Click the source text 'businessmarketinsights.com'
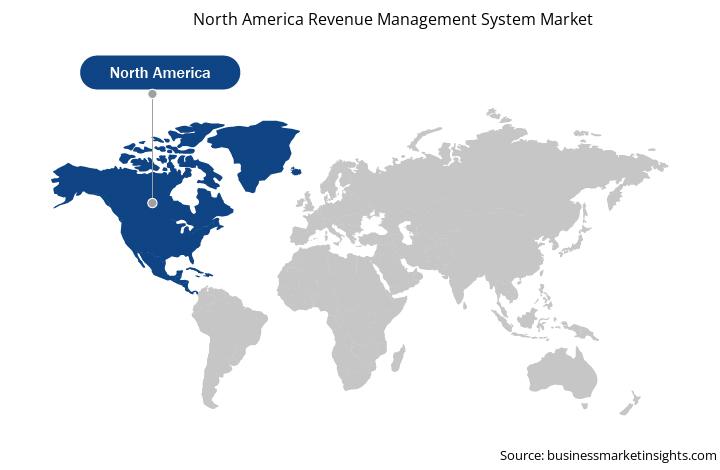This screenshot has width=720, height=470. [632, 455]
